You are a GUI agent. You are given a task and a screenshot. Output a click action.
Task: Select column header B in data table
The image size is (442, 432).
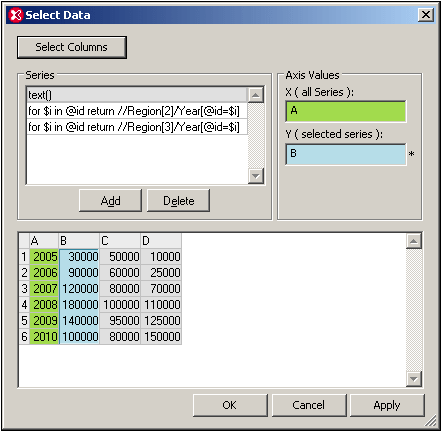[79, 241]
